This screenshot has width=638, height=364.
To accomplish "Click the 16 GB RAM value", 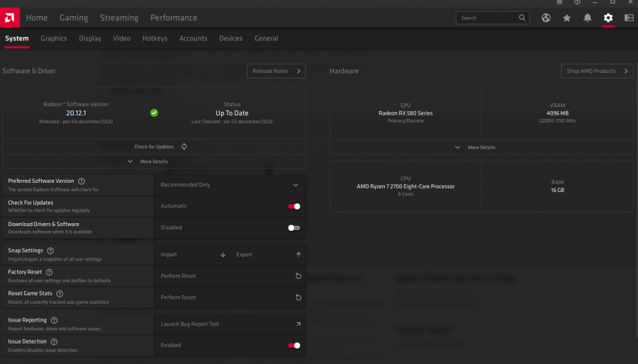I will 557,190.
